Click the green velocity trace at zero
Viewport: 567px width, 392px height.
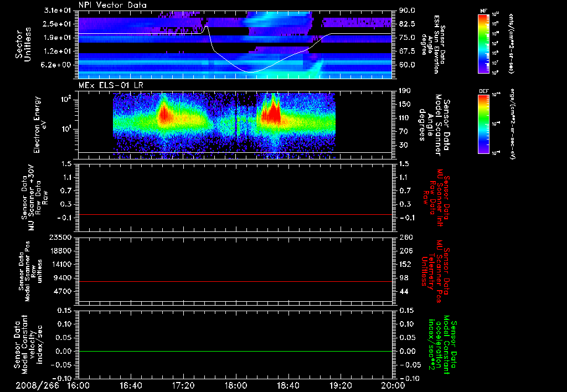[x=235, y=351]
